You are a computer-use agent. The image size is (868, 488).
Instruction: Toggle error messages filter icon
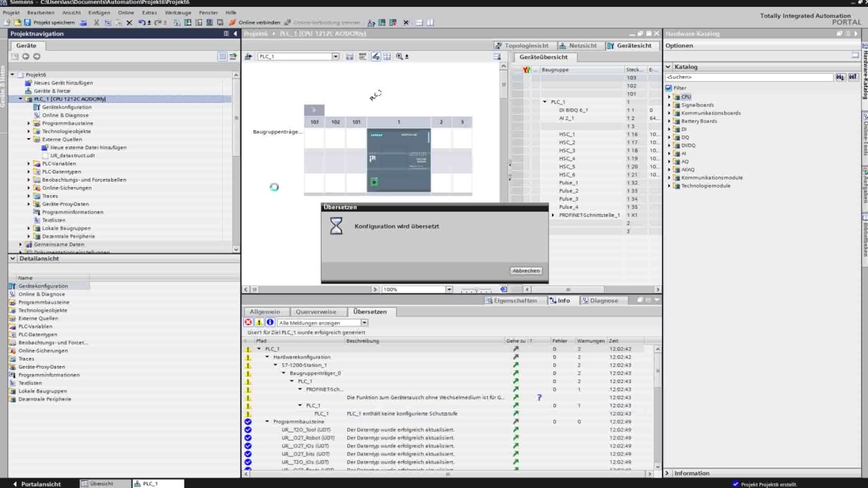click(x=248, y=323)
